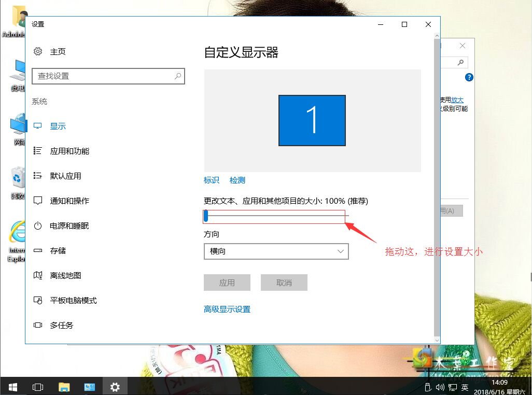This screenshot has width=532, height=395.
Task: Click the search icon in background window
Action: 460,62
